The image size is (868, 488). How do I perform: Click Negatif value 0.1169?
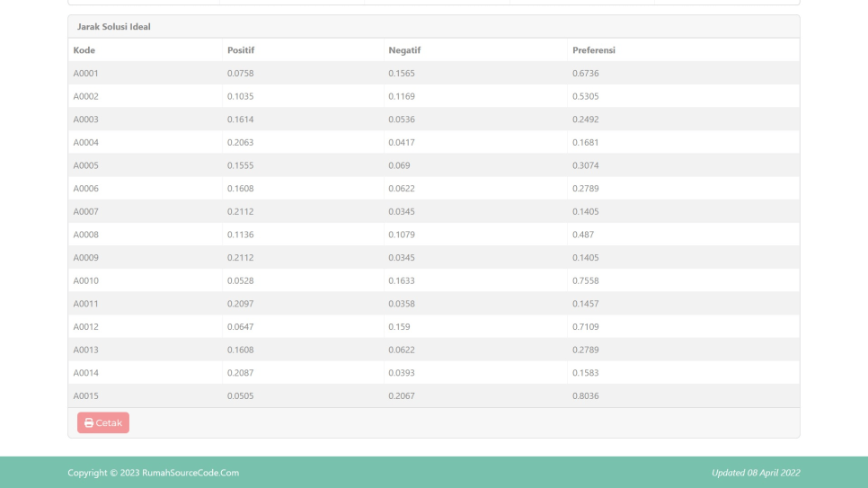pyautogui.click(x=402, y=96)
